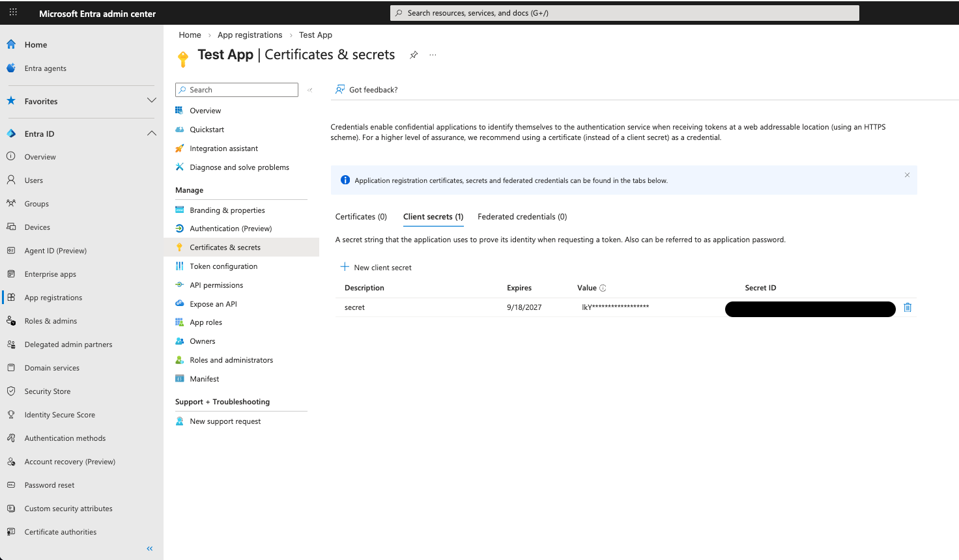
Task: Open the Federated credentials (0) tab
Action: coord(522,217)
